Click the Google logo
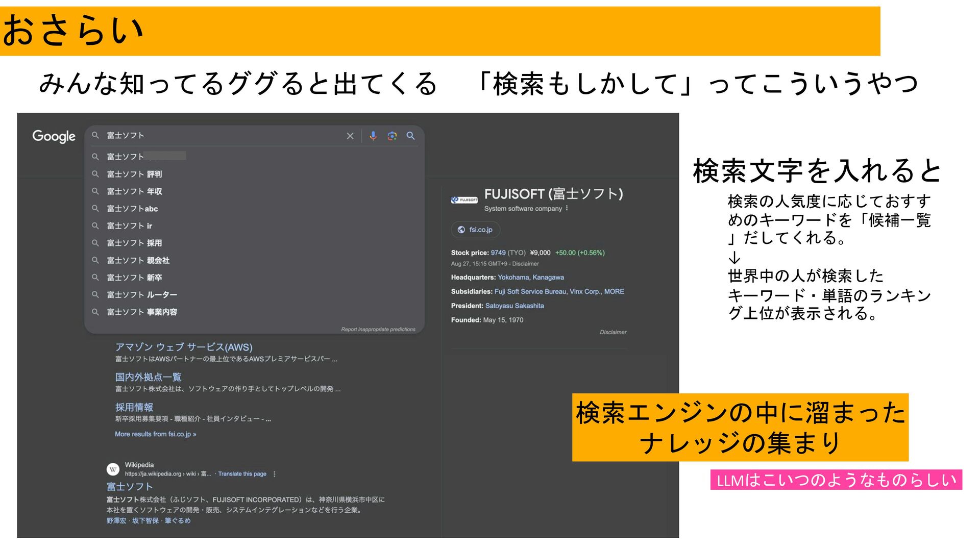 pos(54,136)
